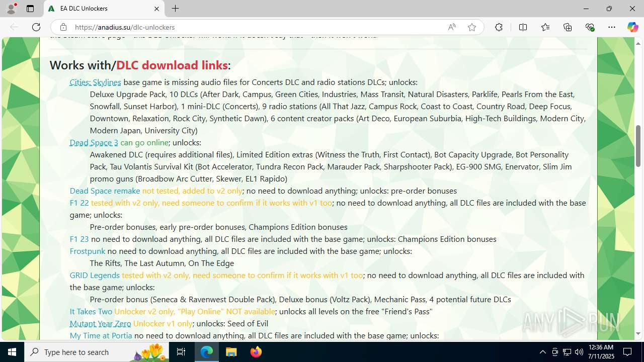Open the It Takes Two link
The width and height of the screenshot is (644, 362).
pyautogui.click(x=91, y=311)
